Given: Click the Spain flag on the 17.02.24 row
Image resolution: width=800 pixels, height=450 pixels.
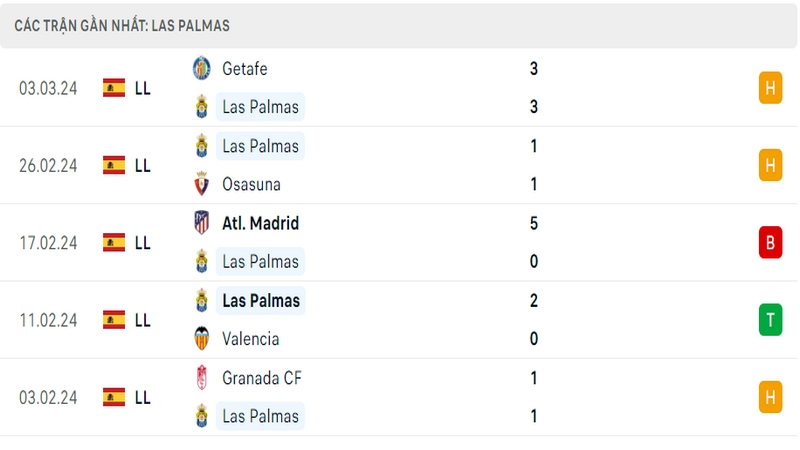Looking at the screenshot, I should [x=114, y=242].
